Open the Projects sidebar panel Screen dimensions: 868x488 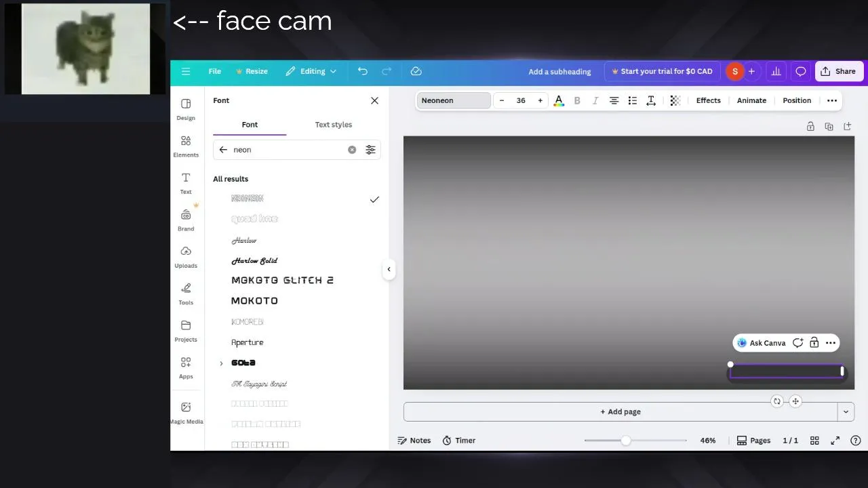pyautogui.click(x=186, y=331)
